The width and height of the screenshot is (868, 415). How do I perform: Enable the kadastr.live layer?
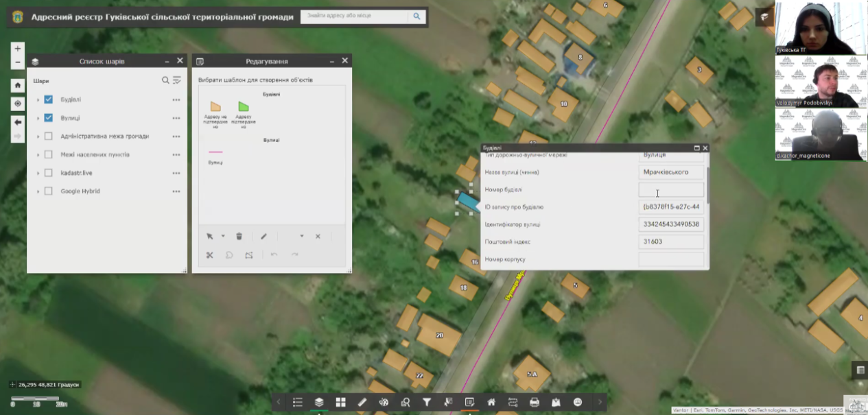(49, 173)
